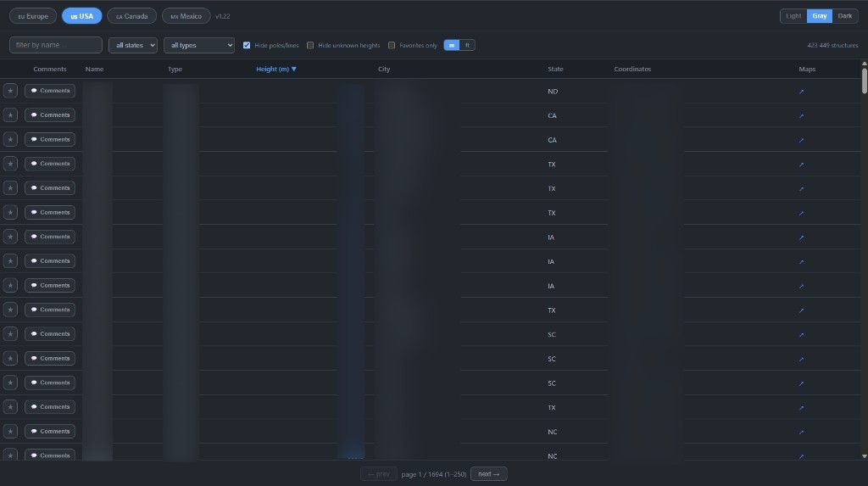Sort by the State column header
The height and width of the screenshot is (486, 868).
coord(555,70)
